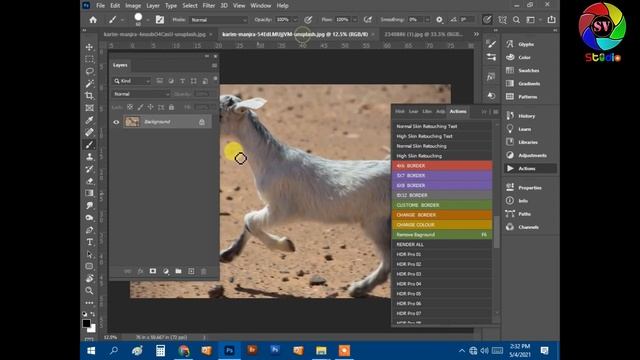Toggle airbrush build-up icon

coord(368,20)
